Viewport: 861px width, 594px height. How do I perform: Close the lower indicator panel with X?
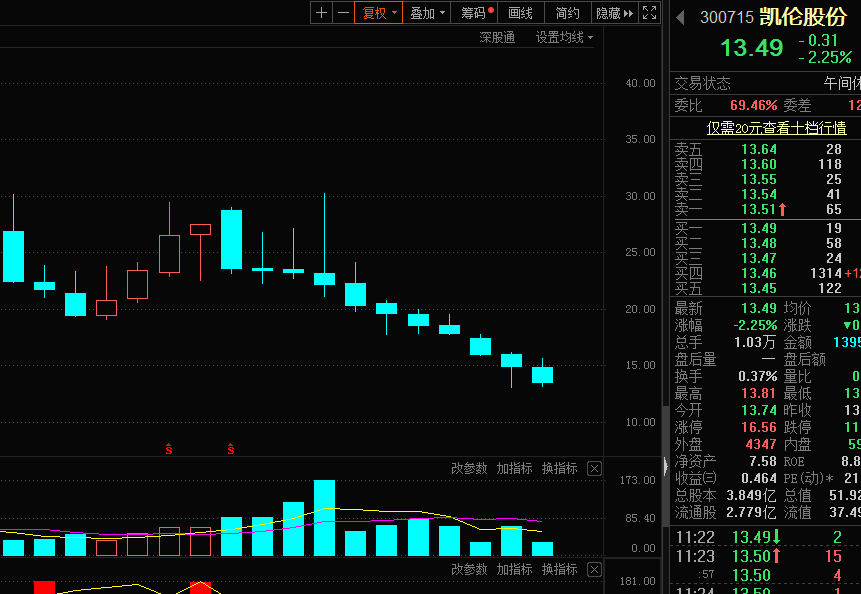tap(594, 569)
